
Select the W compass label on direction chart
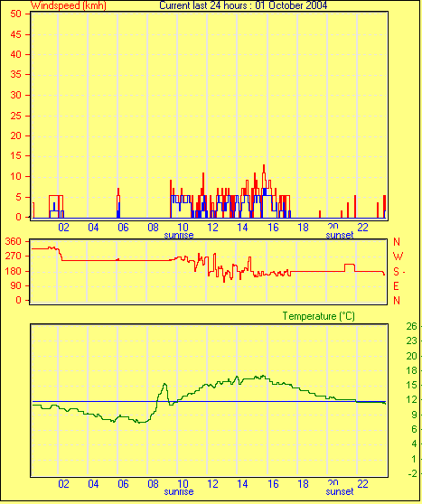click(x=398, y=257)
